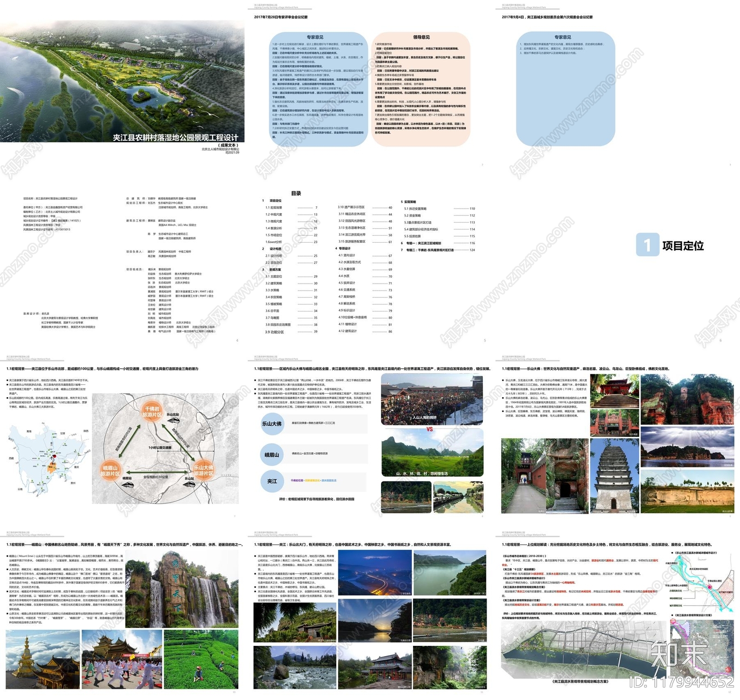
Task: Click the cover title 夹江县农耕村落湿地公园景观工程设计
Action: coord(176,137)
